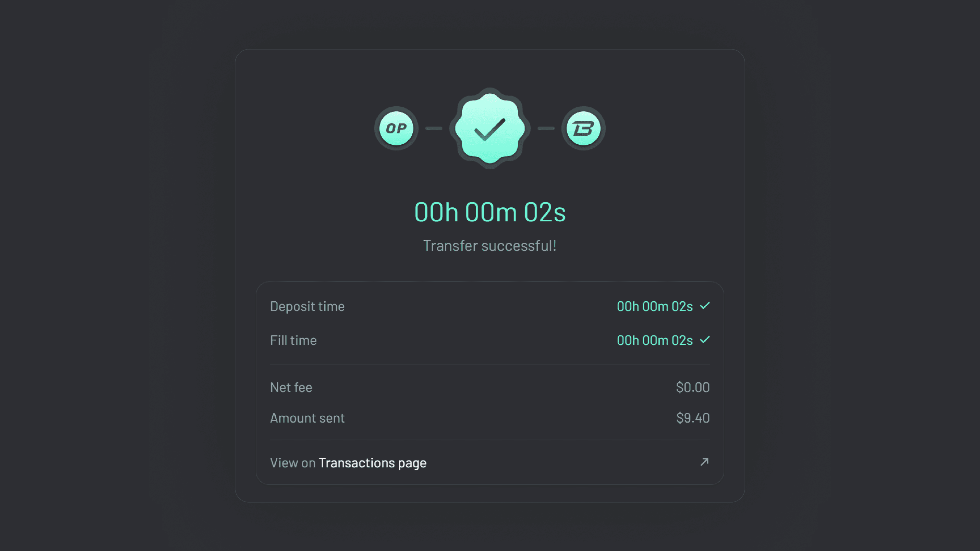Click the OP source chain icon
Viewport: 980px width, 551px height.
pos(396,129)
